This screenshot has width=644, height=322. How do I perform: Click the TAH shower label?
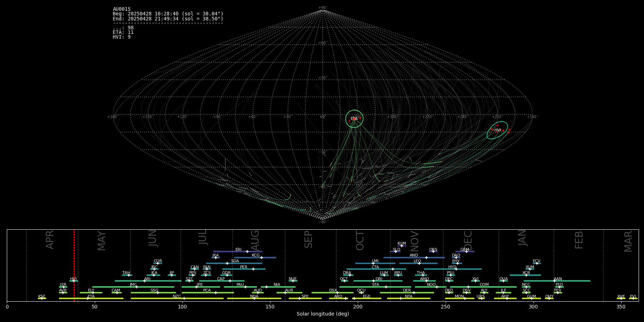(126, 273)
